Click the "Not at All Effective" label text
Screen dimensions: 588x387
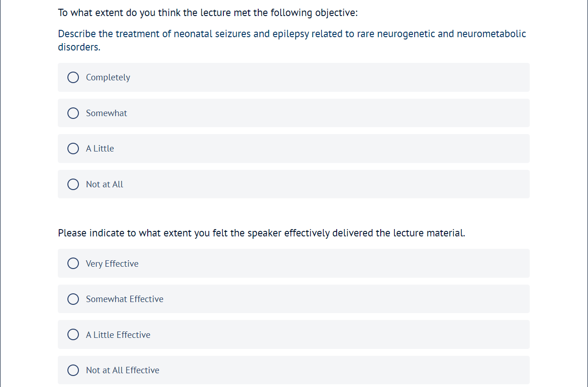tap(122, 370)
